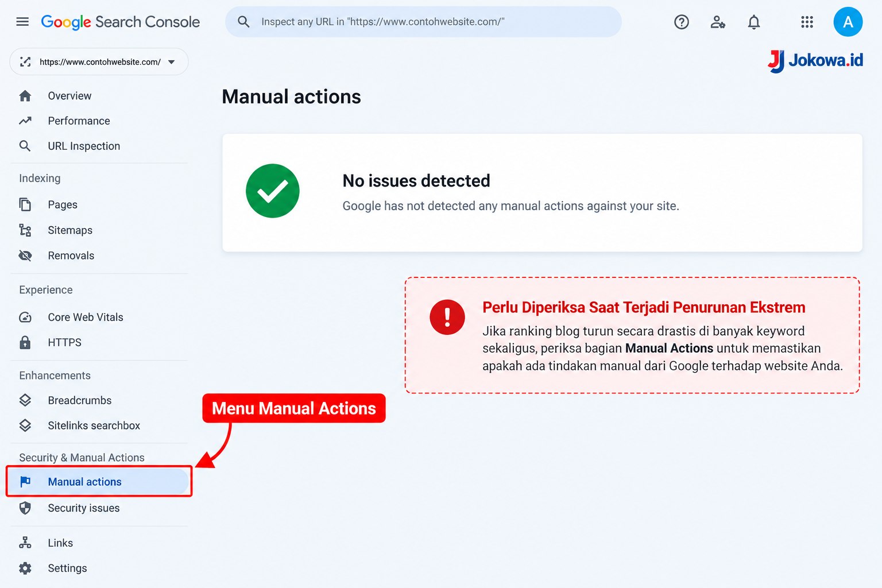Click the Removals crossed-eye icon
882x588 pixels.
point(25,256)
